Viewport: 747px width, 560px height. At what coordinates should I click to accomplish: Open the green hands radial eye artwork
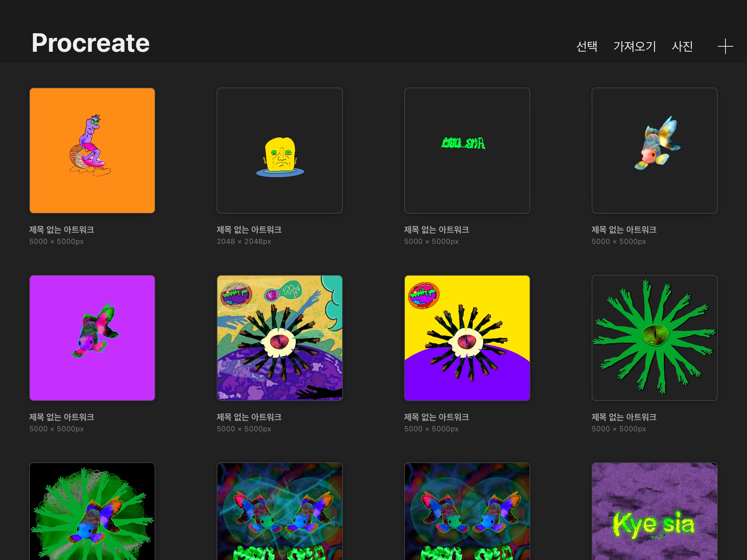point(654,338)
